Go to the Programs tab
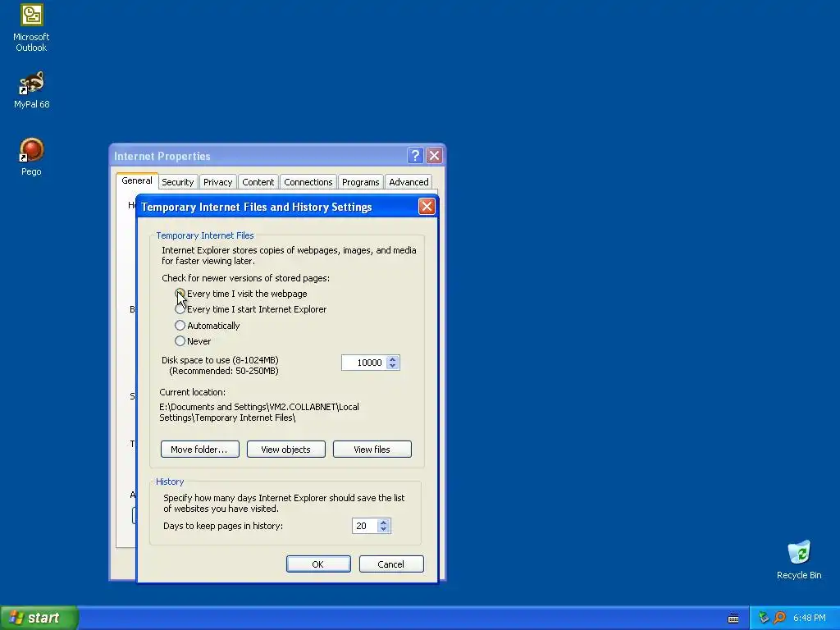840x630 pixels. [361, 182]
